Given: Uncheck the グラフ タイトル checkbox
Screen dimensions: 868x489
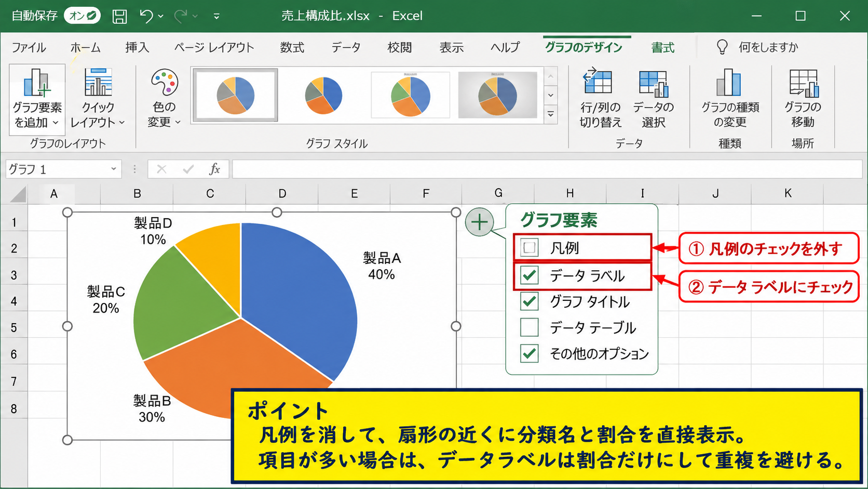Looking at the screenshot, I should tap(530, 301).
